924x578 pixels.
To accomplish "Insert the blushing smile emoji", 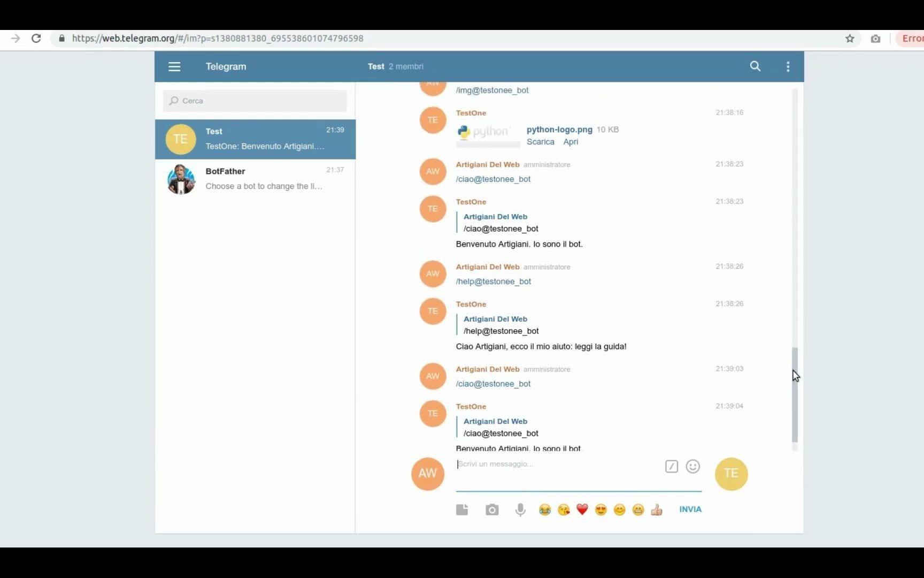I will 619,509.
